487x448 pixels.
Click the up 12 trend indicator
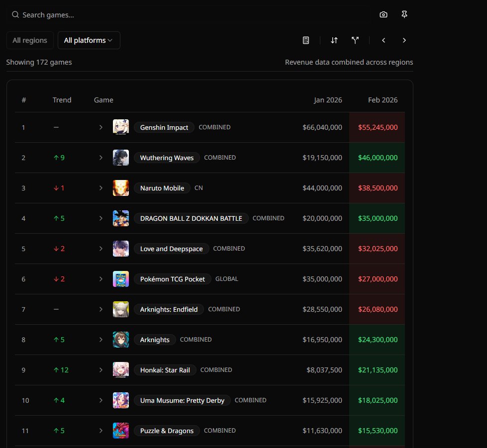pos(61,370)
